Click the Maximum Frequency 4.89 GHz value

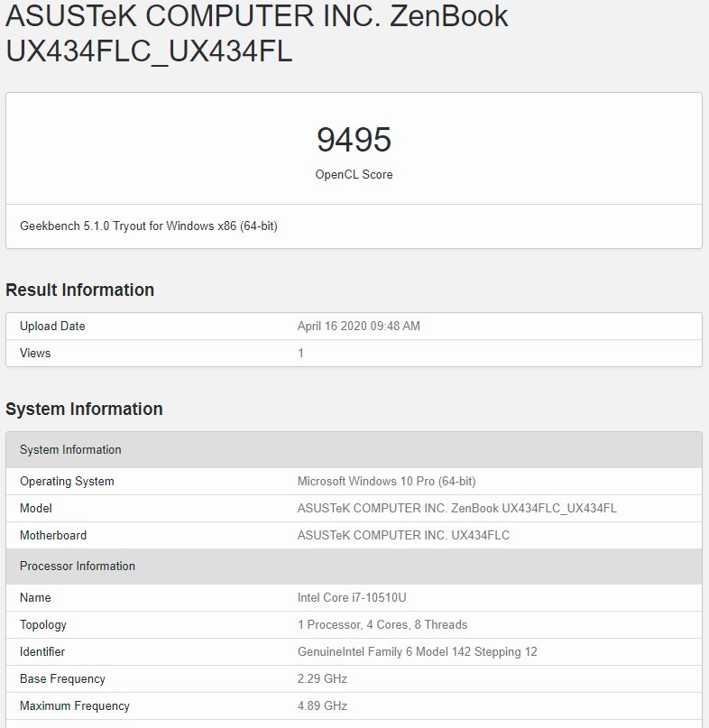322,705
